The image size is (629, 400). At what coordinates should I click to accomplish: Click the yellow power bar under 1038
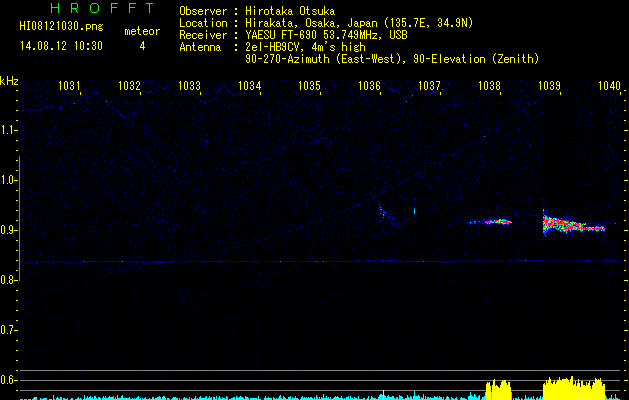[499, 390]
